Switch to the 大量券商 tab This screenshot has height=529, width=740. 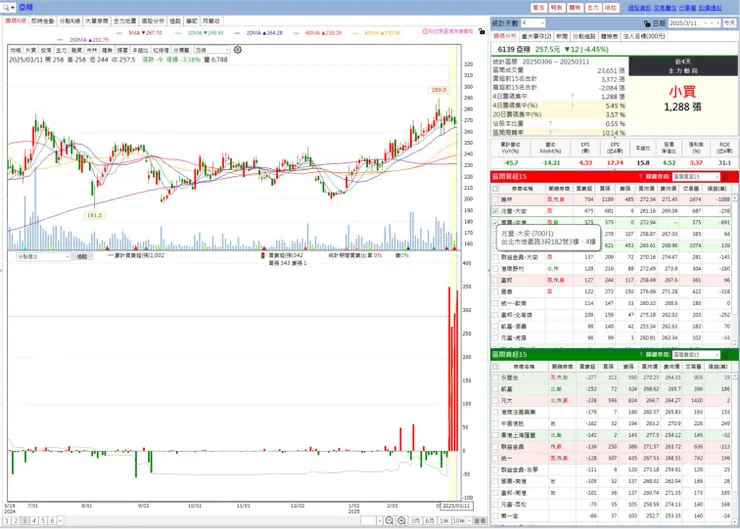pos(97,21)
